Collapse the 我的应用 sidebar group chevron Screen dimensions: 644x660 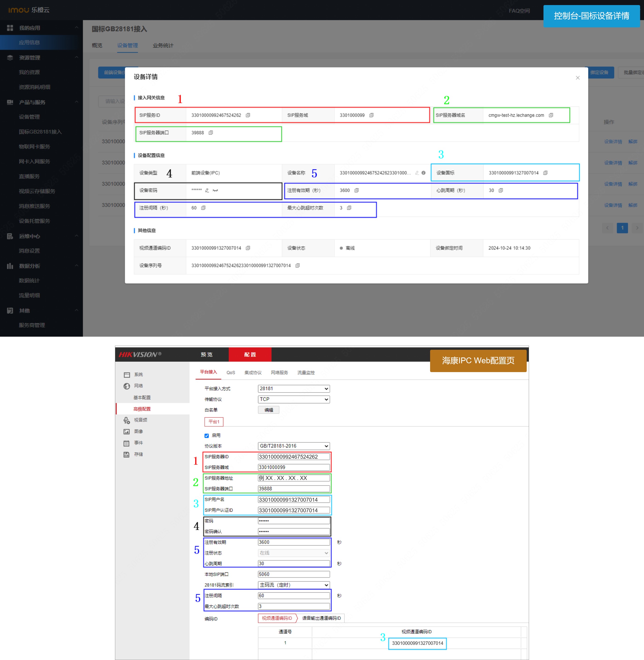pos(76,28)
